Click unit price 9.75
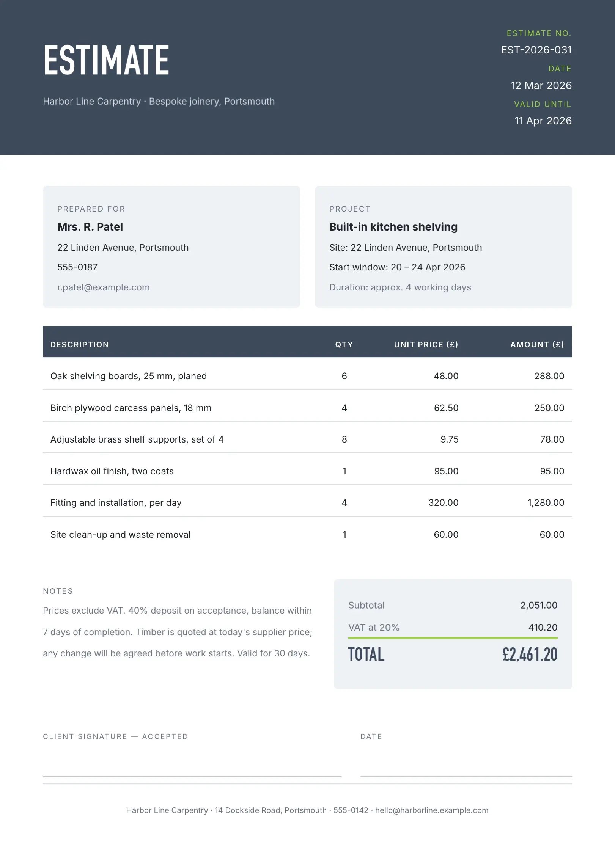Screen dimensions: 615x868 tap(449, 439)
